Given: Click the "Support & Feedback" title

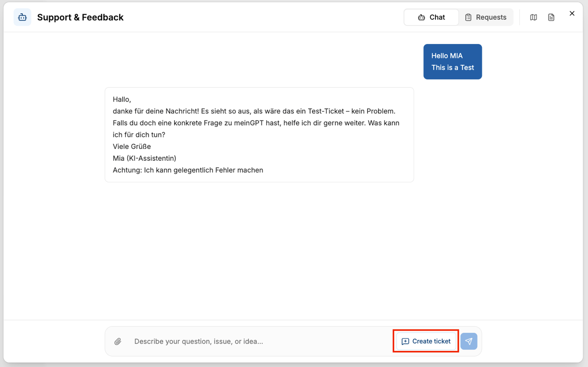Looking at the screenshot, I should 80,17.
